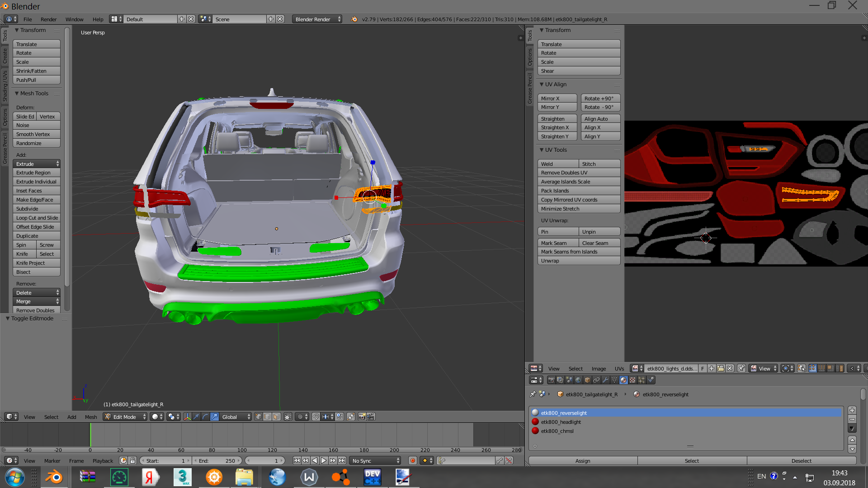Select the etk800_headlight material slot
The height and width of the screenshot is (488, 868).
(x=685, y=422)
